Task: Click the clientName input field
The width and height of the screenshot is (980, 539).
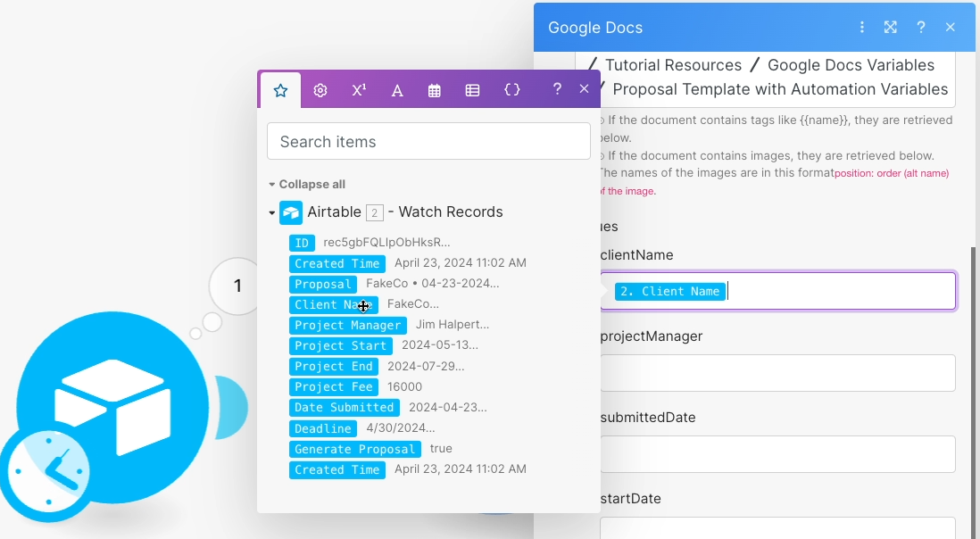Action: click(x=778, y=291)
